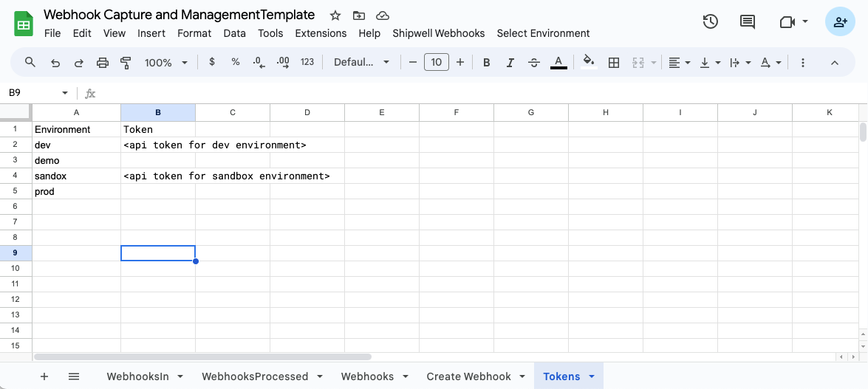Screen dimensions: 868x389
Task: Open the comments panel icon
Action: [748, 21]
